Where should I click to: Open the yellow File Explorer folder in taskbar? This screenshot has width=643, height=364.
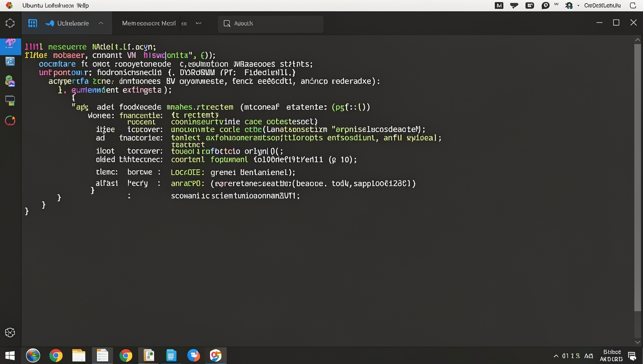[79, 356]
